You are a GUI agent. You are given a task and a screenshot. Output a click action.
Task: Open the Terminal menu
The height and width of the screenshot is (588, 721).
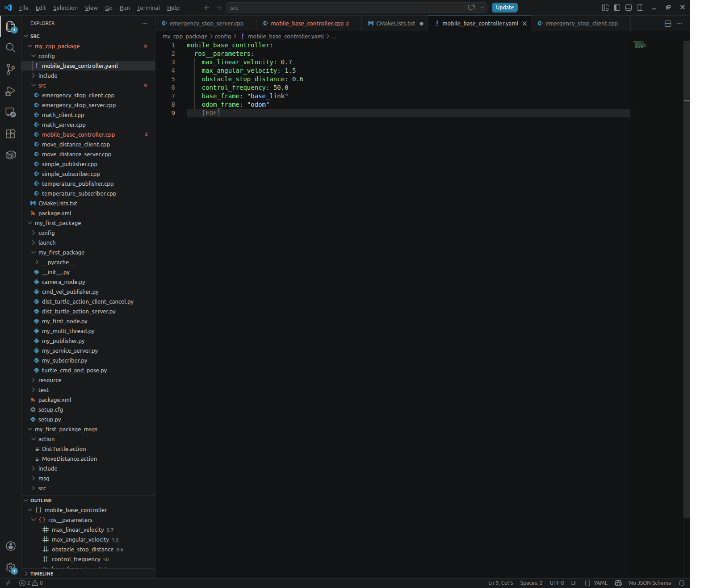[148, 8]
